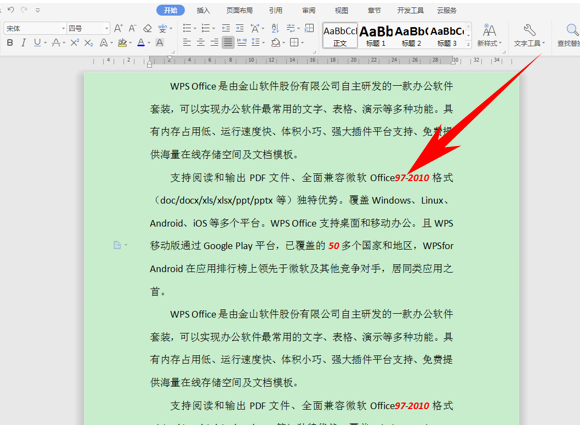Click the Numbered list icon
This screenshot has width=581, height=425.
[205, 28]
